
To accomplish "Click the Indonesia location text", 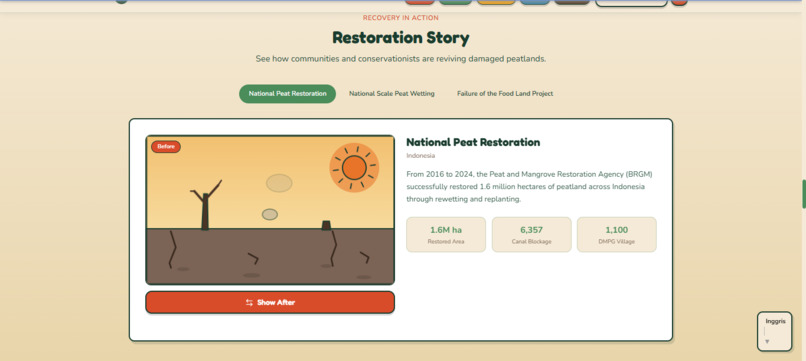I will click(420, 155).
